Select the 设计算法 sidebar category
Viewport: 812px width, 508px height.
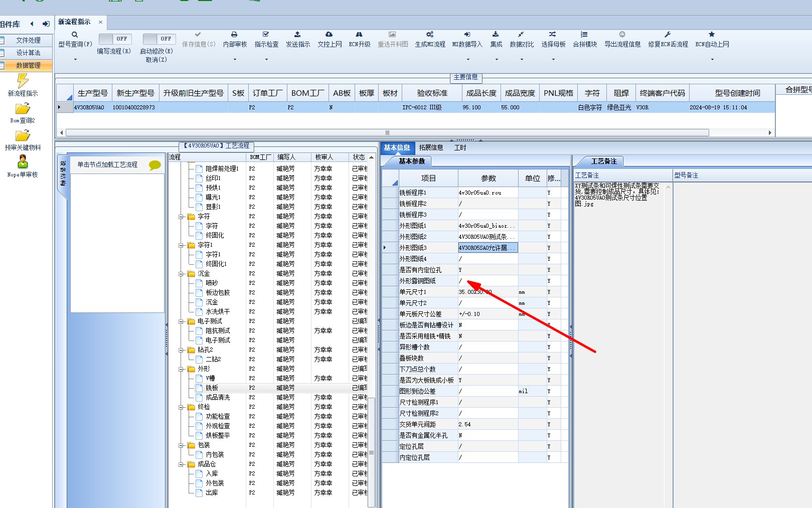pos(26,53)
